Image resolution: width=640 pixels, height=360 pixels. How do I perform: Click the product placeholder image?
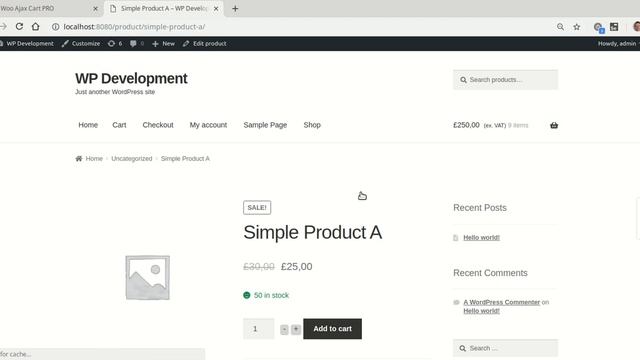[147, 278]
